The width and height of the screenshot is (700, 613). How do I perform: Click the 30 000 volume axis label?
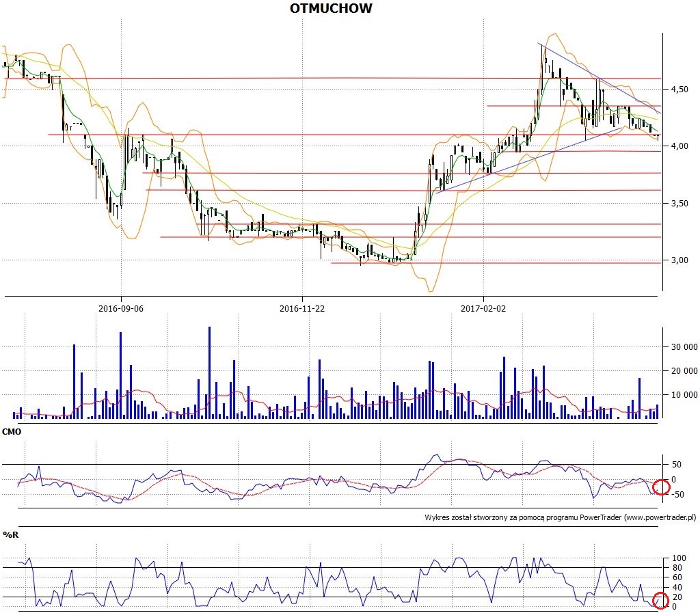[x=684, y=346]
